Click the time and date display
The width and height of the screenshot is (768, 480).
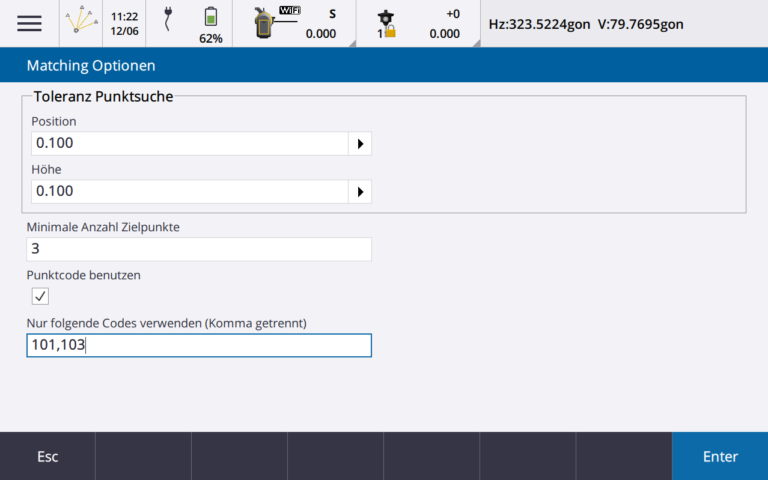click(124, 24)
